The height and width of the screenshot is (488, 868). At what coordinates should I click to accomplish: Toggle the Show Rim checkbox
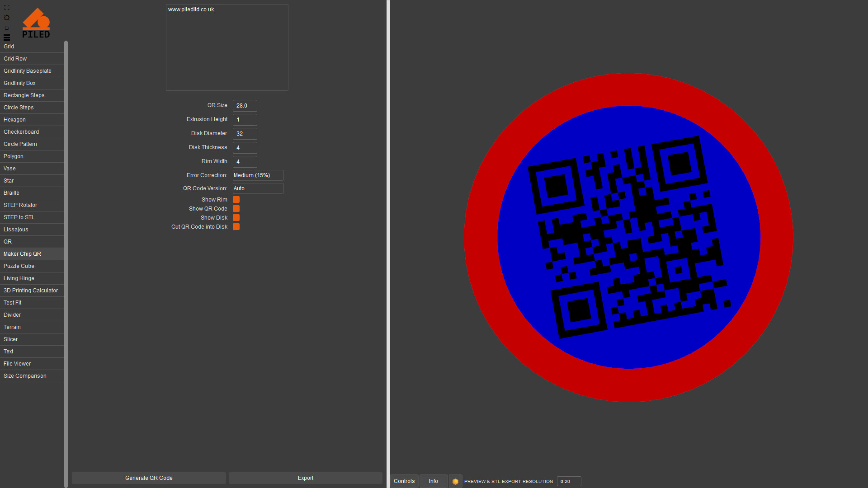pos(236,200)
